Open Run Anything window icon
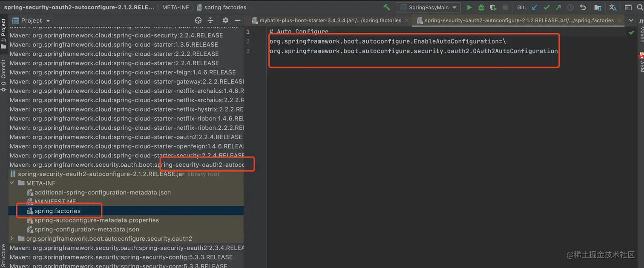644x268 pixels. pyautogui.click(x=628, y=7)
